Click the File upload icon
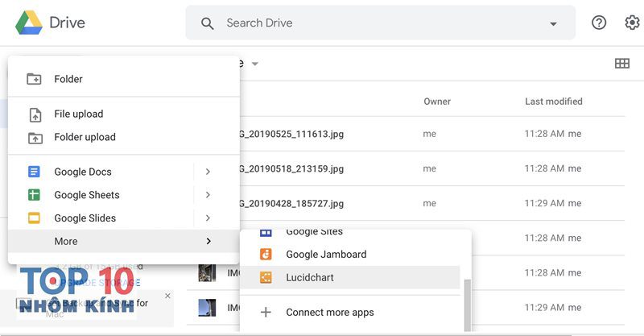Screen dimensions: 644x336 point(35,114)
